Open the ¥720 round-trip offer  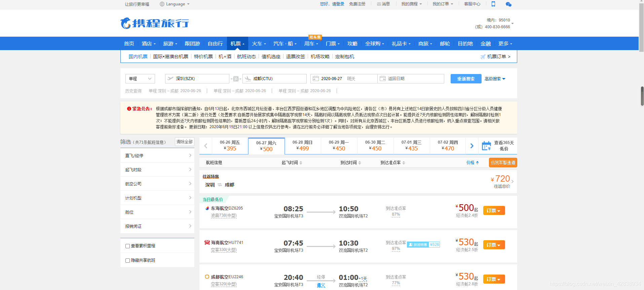[x=358, y=182]
